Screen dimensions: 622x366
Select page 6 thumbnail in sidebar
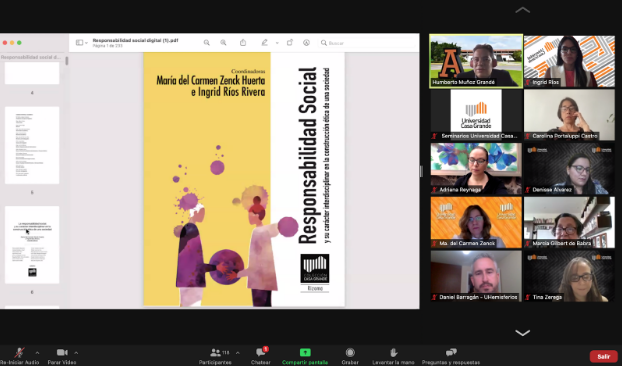[32, 245]
